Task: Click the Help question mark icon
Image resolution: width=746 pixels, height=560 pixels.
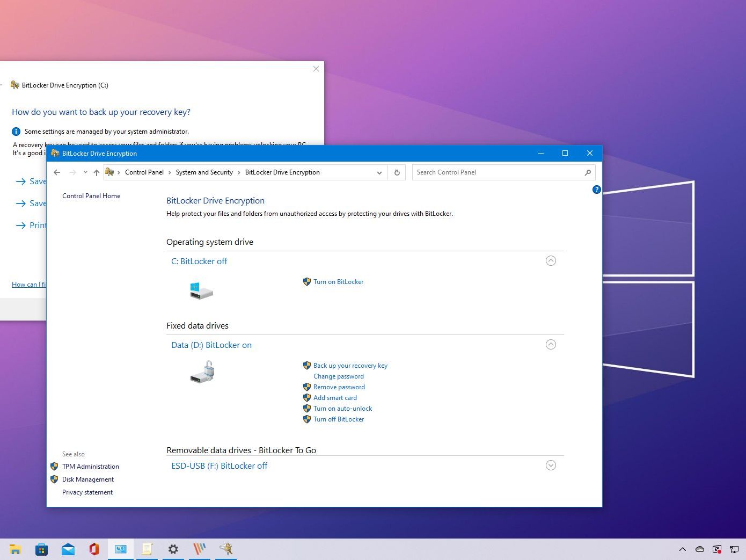Action: click(x=596, y=190)
